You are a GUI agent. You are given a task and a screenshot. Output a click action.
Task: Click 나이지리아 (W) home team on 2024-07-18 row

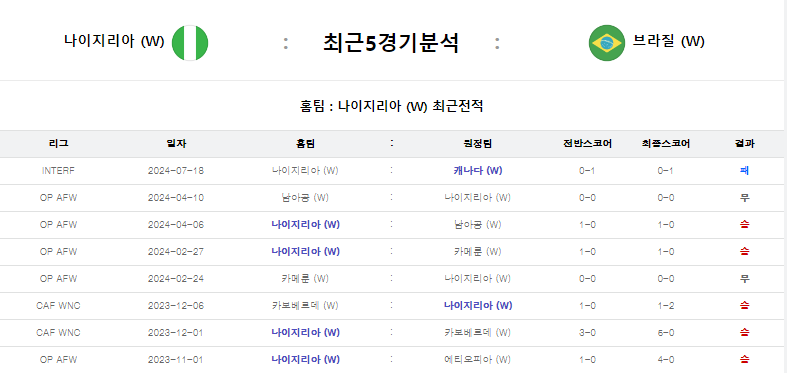click(306, 171)
